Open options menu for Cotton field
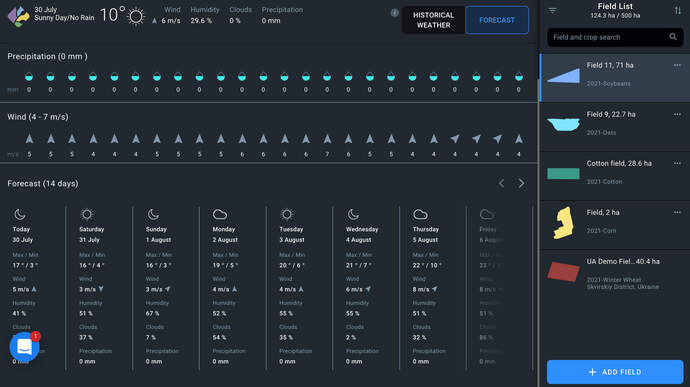Screen dimensions: 690x387 tap(677, 163)
